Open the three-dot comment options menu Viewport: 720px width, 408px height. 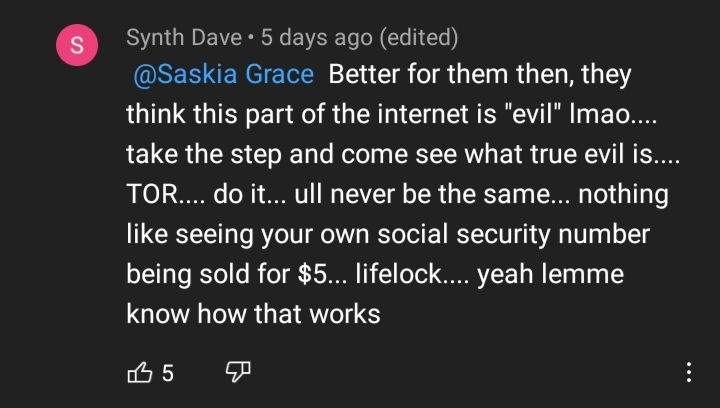pyautogui.click(x=689, y=372)
